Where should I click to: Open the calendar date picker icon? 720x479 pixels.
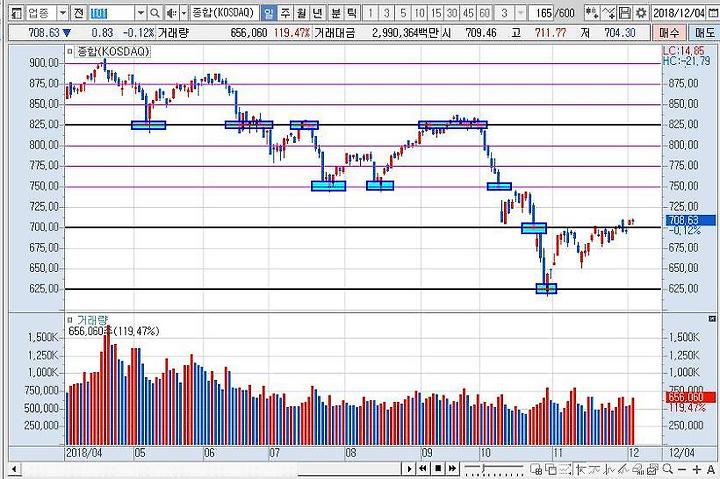pos(713,13)
